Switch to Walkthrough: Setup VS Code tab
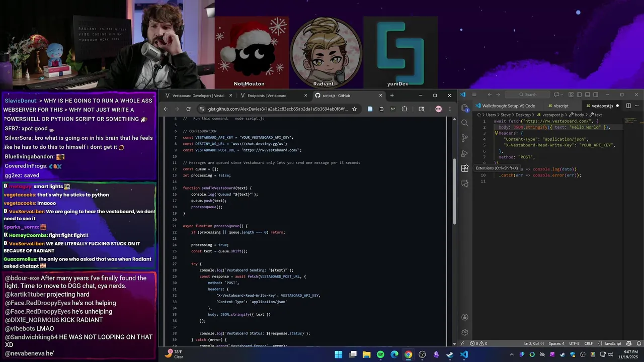Screen dimensions: 644x362 508,106
